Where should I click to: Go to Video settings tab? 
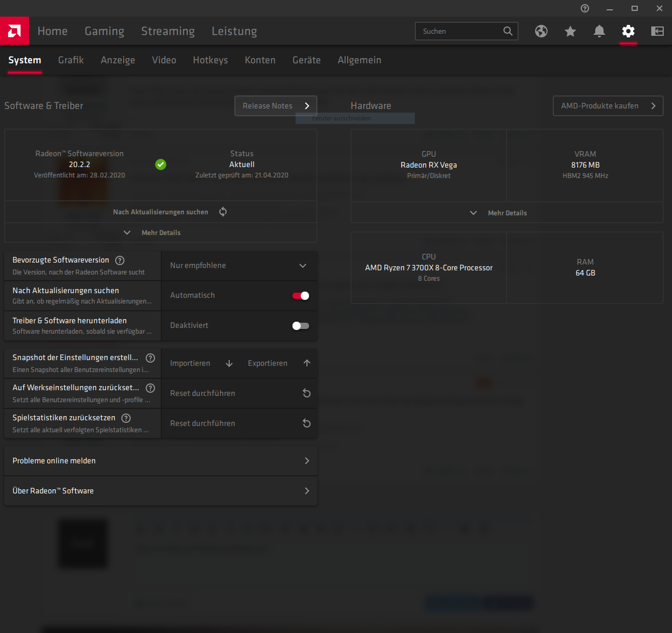click(x=164, y=60)
